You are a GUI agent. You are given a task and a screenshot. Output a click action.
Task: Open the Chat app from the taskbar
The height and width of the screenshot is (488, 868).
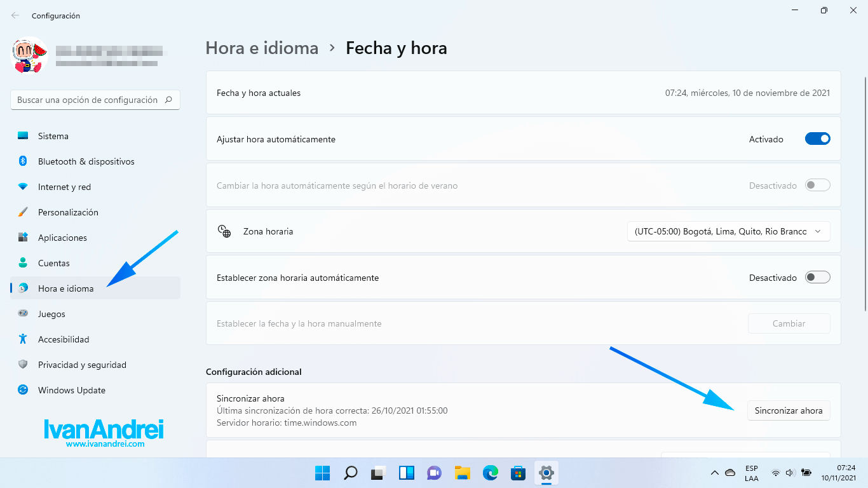tap(434, 473)
